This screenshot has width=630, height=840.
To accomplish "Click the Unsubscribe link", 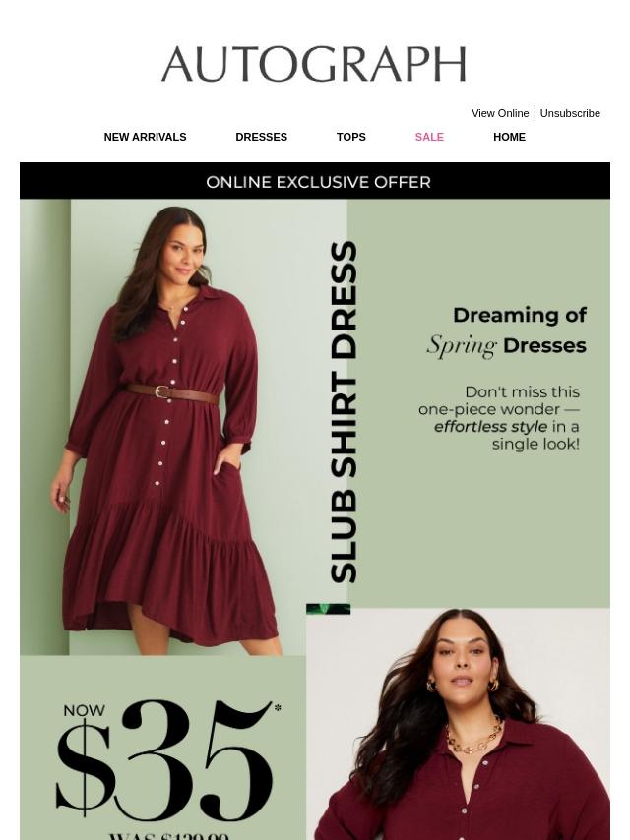I will [570, 113].
